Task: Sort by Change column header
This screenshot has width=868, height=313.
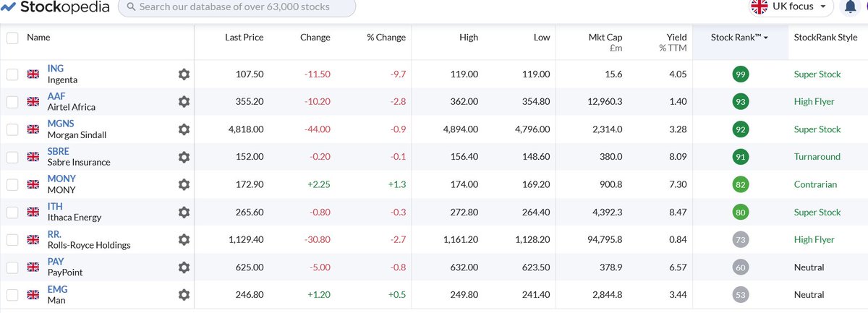Action: pos(315,38)
